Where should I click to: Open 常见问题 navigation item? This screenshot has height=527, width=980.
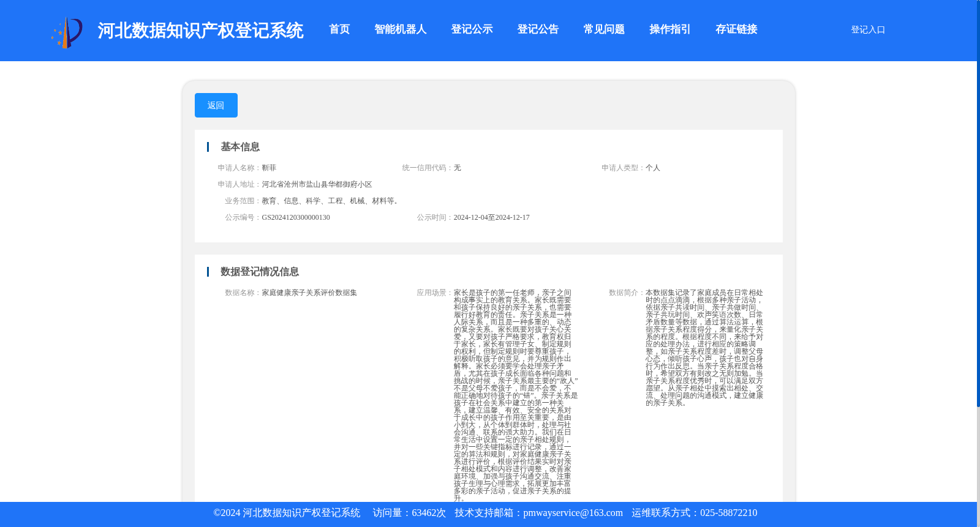click(604, 29)
